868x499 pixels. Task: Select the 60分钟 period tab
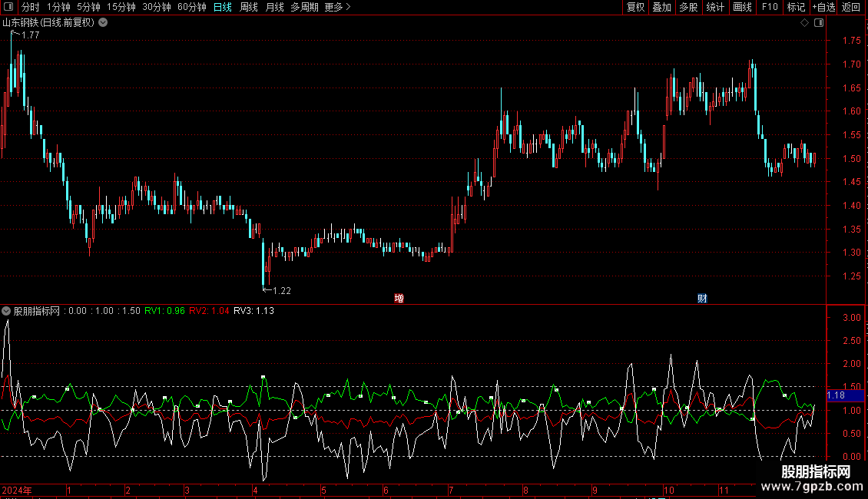(192, 7)
